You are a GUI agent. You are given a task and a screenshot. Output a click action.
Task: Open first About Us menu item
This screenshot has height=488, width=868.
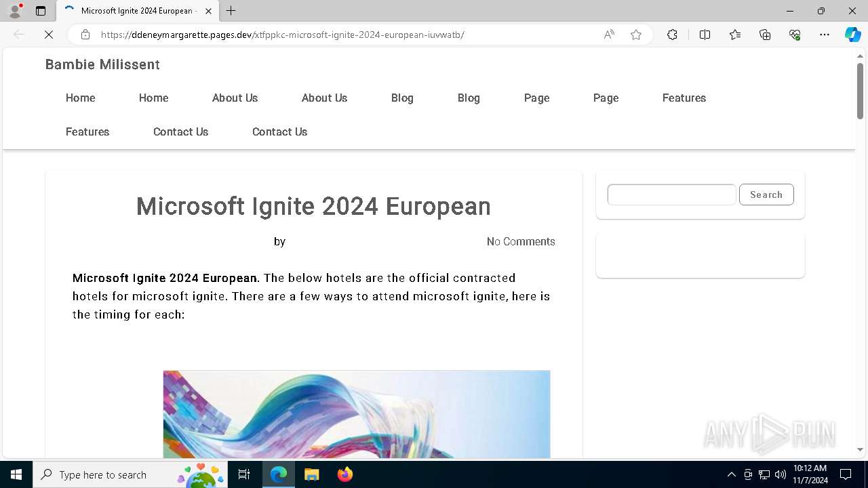pyautogui.click(x=235, y=98)
